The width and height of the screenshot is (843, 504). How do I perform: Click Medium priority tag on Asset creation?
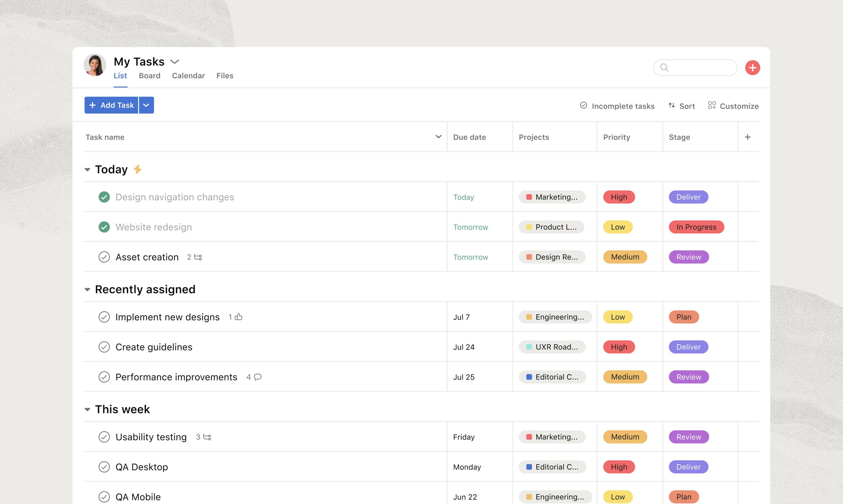click(625, 257)
